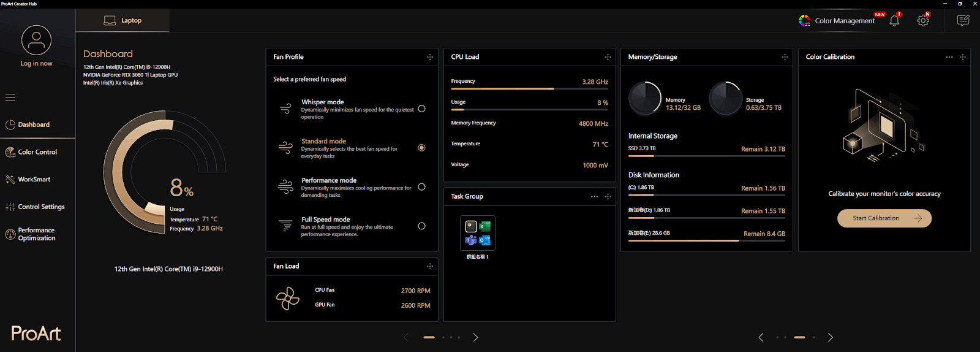This screenshot has height=352, width=980.
Task: Click the '1000 mV' voltage value
Action: pos(595,165)
